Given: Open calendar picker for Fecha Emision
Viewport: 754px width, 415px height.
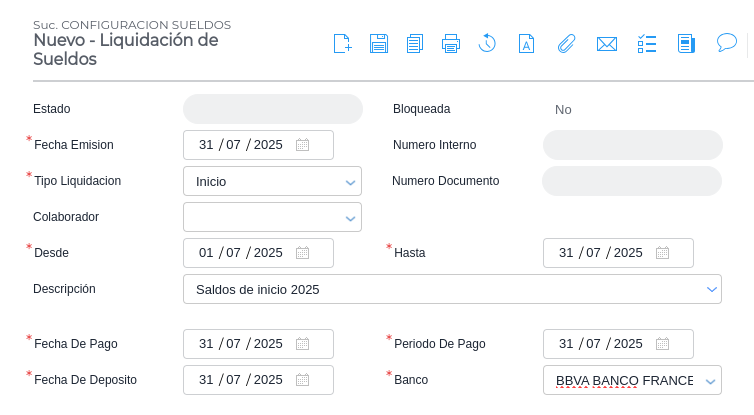Looking at the screenshot, I should [302, 145].
